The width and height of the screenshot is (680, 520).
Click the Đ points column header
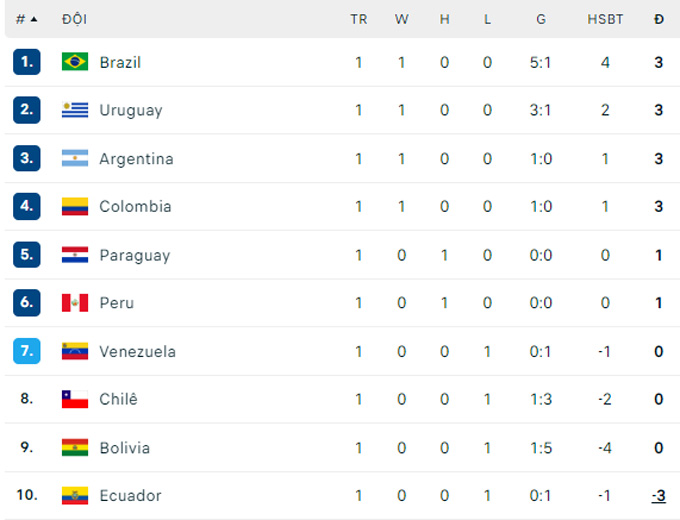[x=659, y=19]
